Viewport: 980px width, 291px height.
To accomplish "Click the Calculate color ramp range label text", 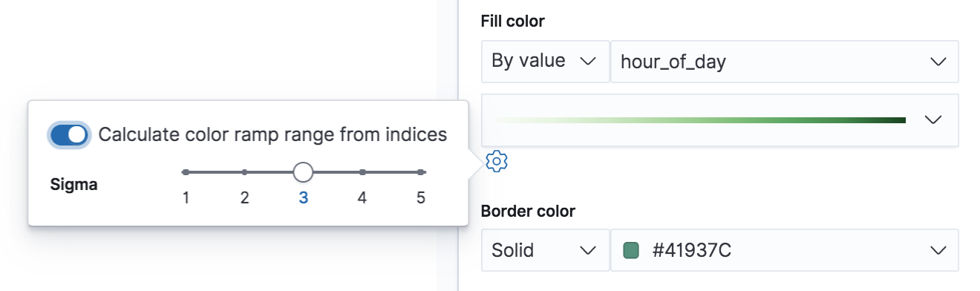I will (x=272, y=134).
